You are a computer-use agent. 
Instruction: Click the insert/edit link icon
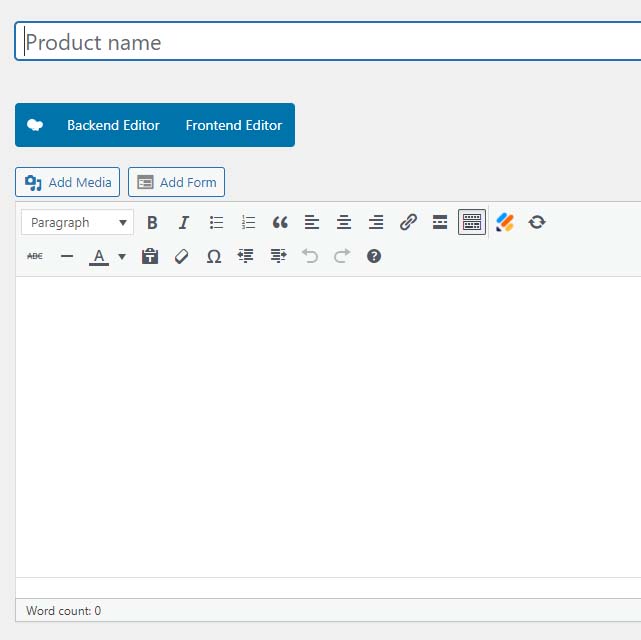click(x=408, y=223)
